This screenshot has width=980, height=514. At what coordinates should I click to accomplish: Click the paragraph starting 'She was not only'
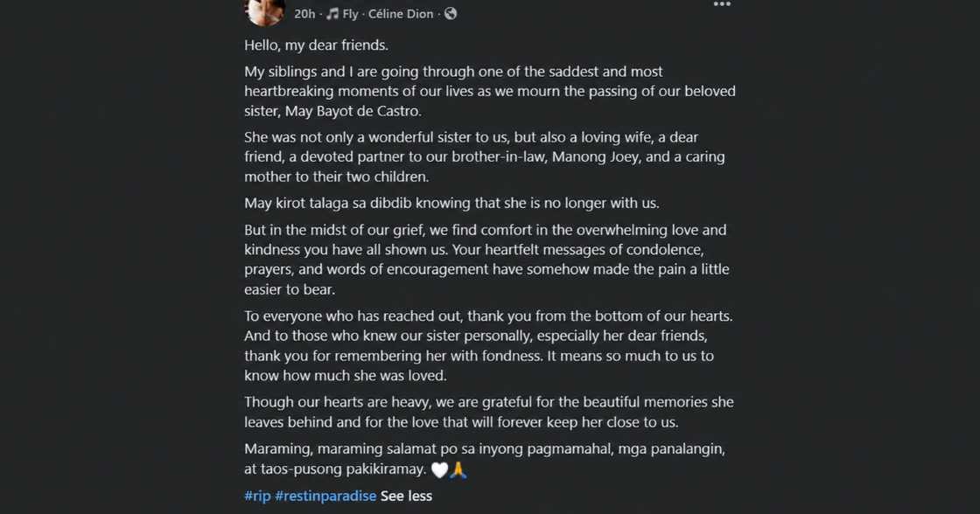485,156
